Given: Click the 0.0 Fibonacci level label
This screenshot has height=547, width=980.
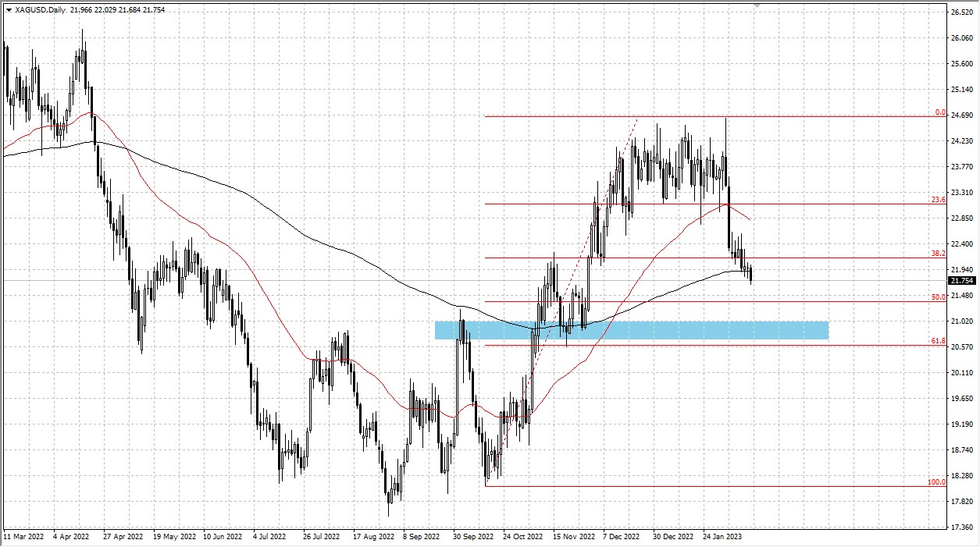Looking at the screenshot, I should [x=939, y=112].
